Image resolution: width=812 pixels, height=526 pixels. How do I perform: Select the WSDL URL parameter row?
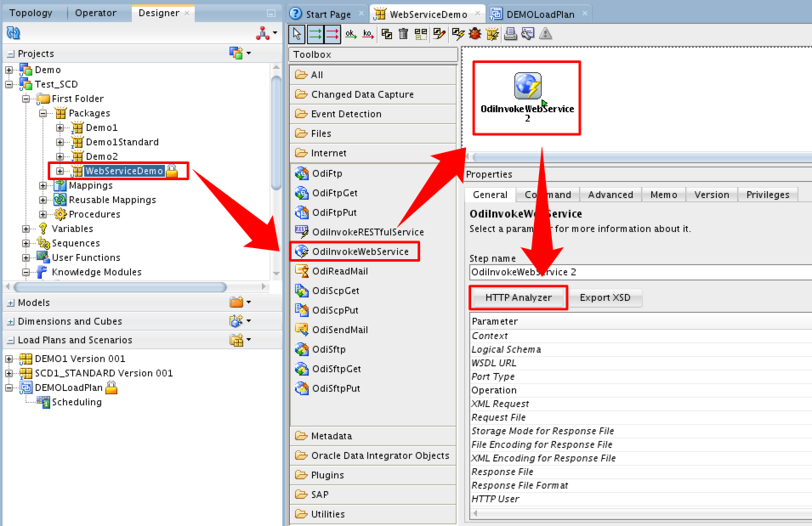(641, 363)
